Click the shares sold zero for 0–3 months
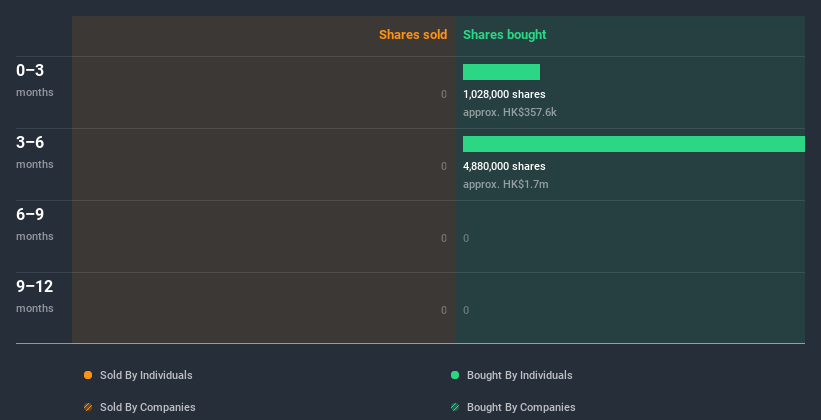 tap(444, 94)
